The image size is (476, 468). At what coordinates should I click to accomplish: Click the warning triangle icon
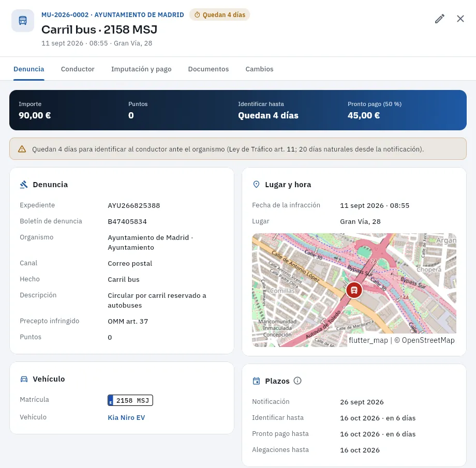[22, 149]
